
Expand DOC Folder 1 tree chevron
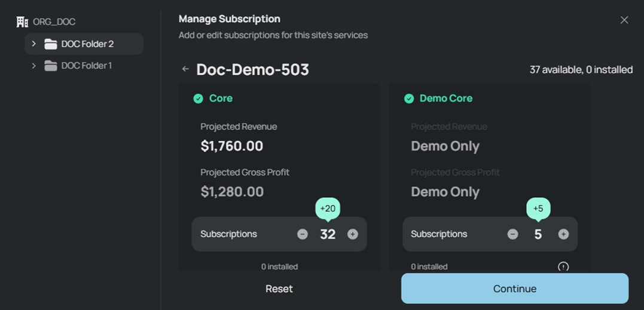[34, 66]
